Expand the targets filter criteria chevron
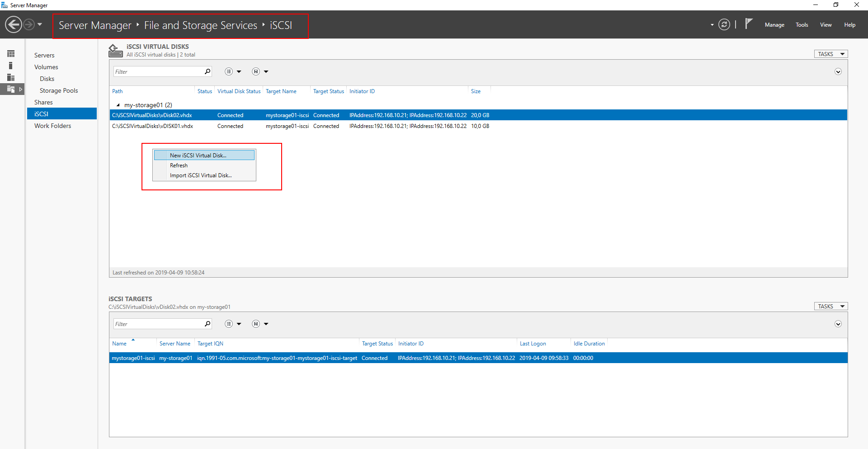The width and height of the screenshot is (868, 449). pos(838,324)
